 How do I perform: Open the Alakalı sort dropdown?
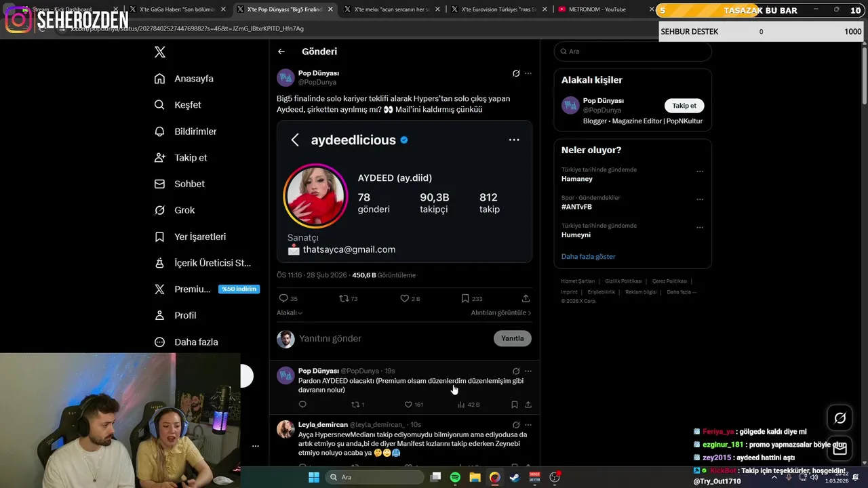[290, 313]
